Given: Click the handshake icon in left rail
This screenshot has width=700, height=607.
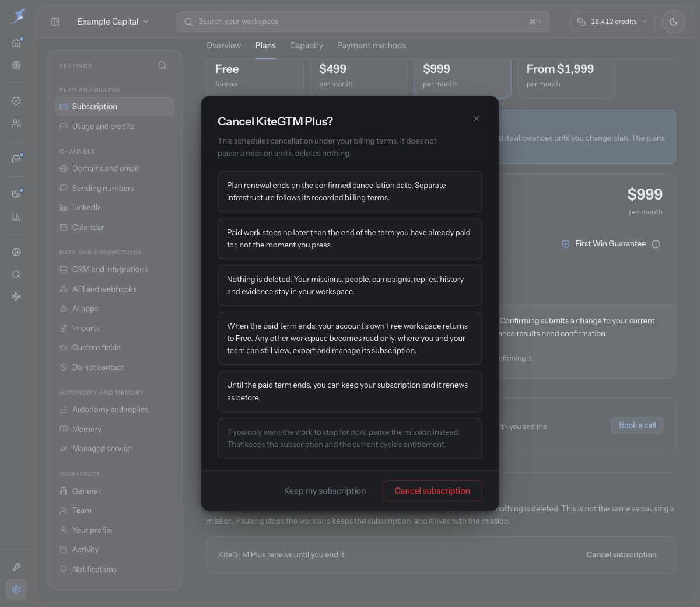Looking at the screenshot, I should pyautogui.click(x=16, y=194).
